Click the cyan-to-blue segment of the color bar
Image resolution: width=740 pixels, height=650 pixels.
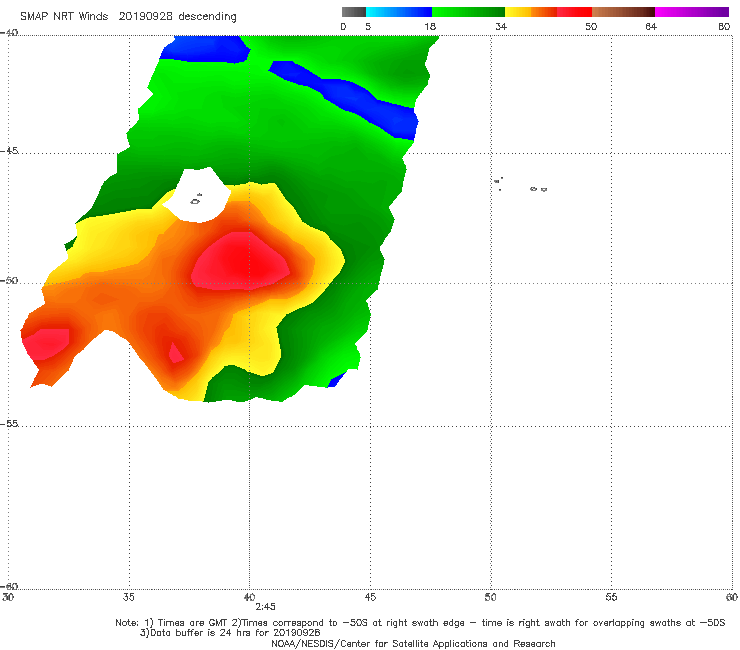tap(399, 12)
